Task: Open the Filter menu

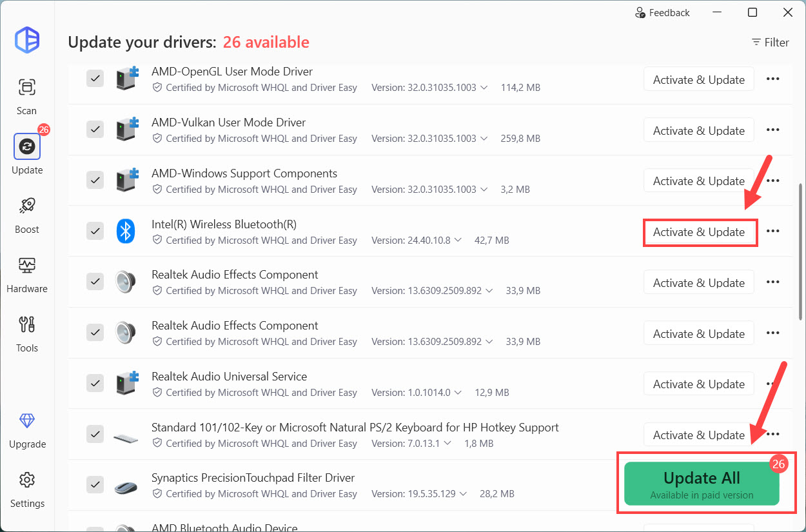Action: point(770,43)
